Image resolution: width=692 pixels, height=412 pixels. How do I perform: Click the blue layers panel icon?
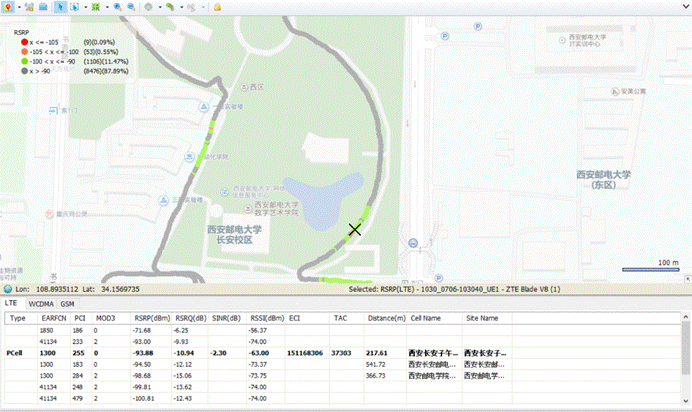click(43, 7)
